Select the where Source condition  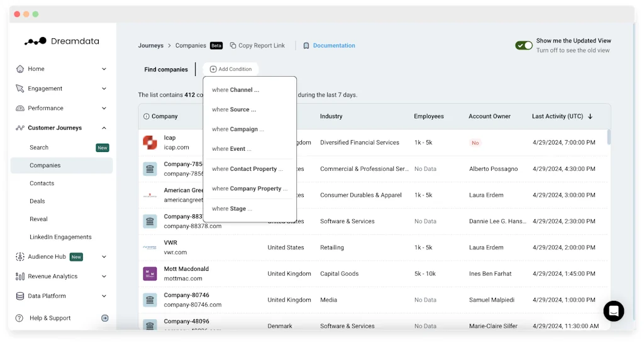(x=250, y=109)
